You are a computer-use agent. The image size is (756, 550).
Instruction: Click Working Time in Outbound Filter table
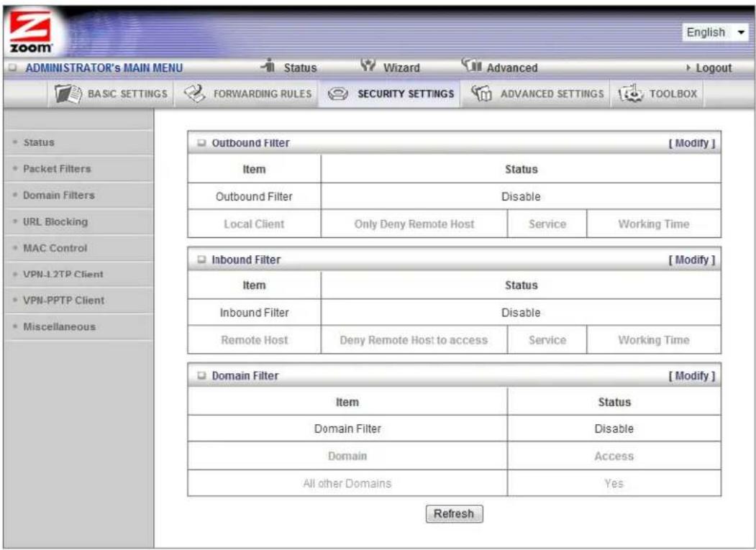click(654, 224)
